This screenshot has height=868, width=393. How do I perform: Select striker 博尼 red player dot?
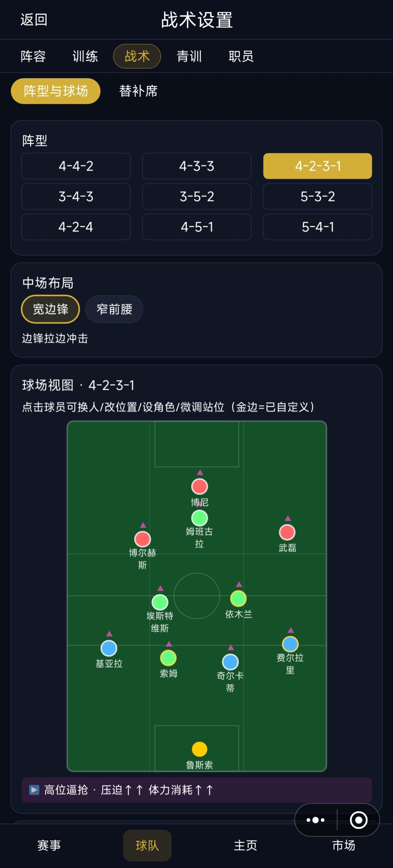[x=199, y=487]
